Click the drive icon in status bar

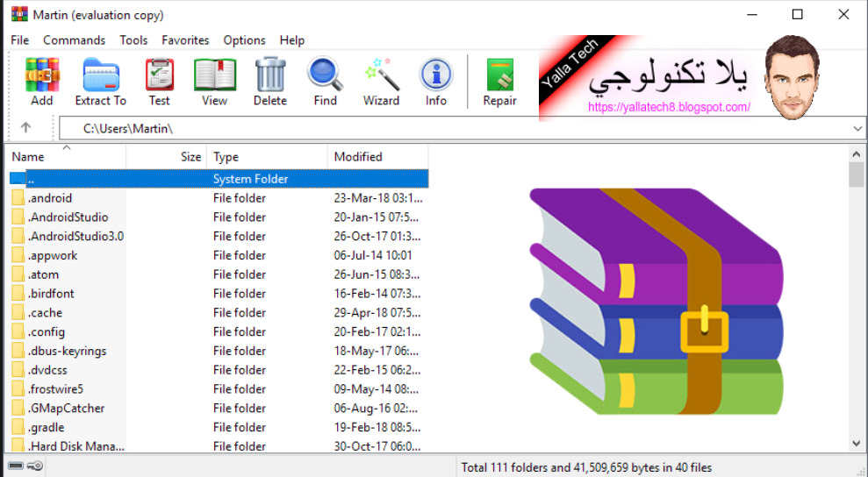tap(16, 466)
